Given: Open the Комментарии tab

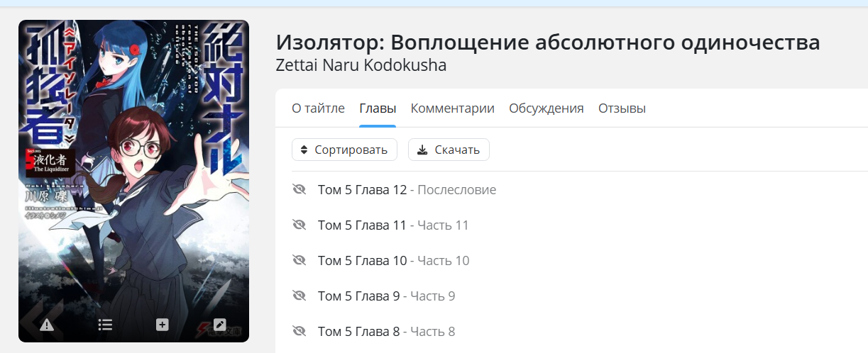Looking at the screenshot, I should (x=452, y=108).
